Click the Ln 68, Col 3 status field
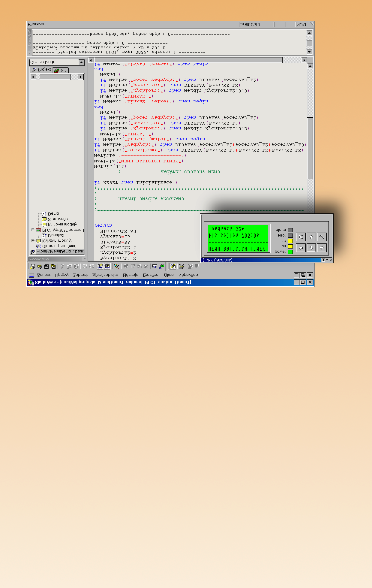Screen dimensions: 372x588 (256, 25)
